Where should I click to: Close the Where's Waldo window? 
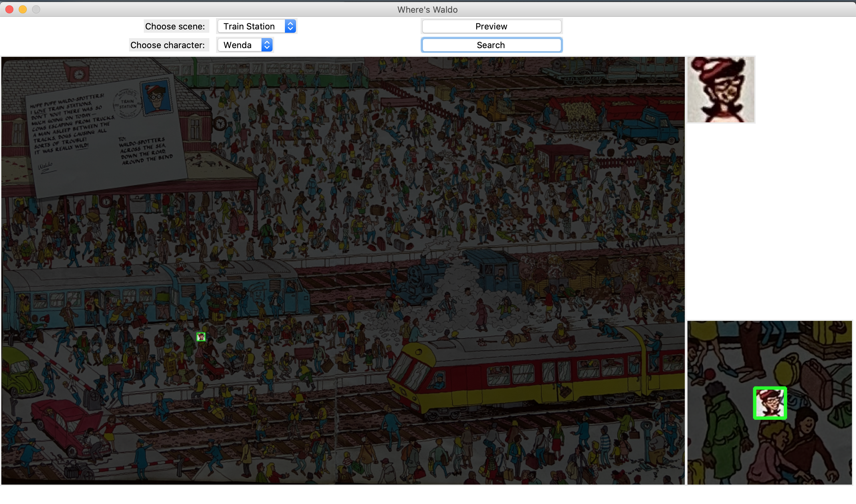(x=9, y=9)
